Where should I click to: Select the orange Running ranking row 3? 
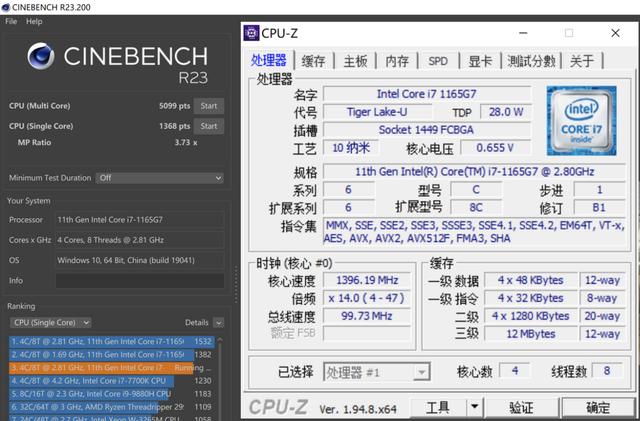tap(111, 368)
